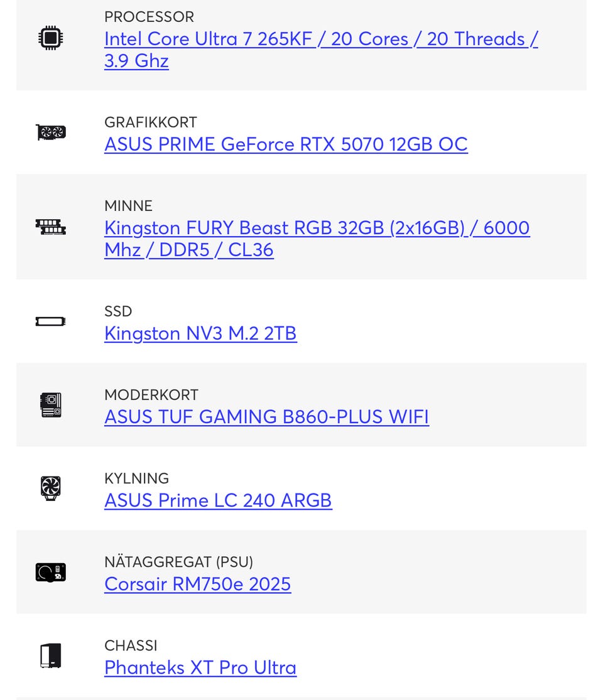Open the Corsair RM750e 2025 link
Viewport: 603px width, 700px height.
pyautogui.click(x=197, y=584)
